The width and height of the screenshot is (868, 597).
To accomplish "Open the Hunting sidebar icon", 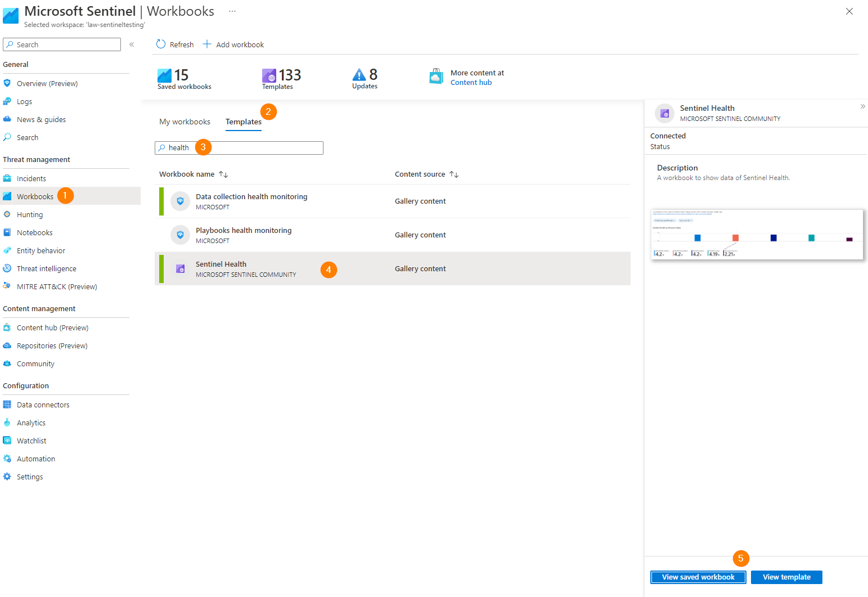I will [7, 214].
